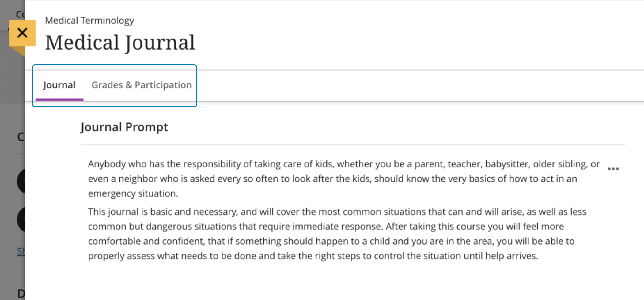Click the purple underline beneath Journal tab
Image resolution: width=644 pixels, height=300 pixels.
59,99
